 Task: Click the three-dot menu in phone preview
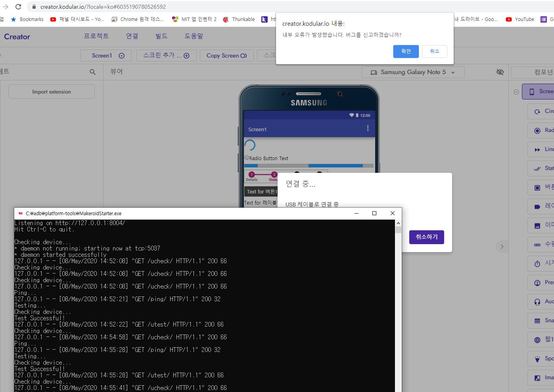click(x=368, y=128)
